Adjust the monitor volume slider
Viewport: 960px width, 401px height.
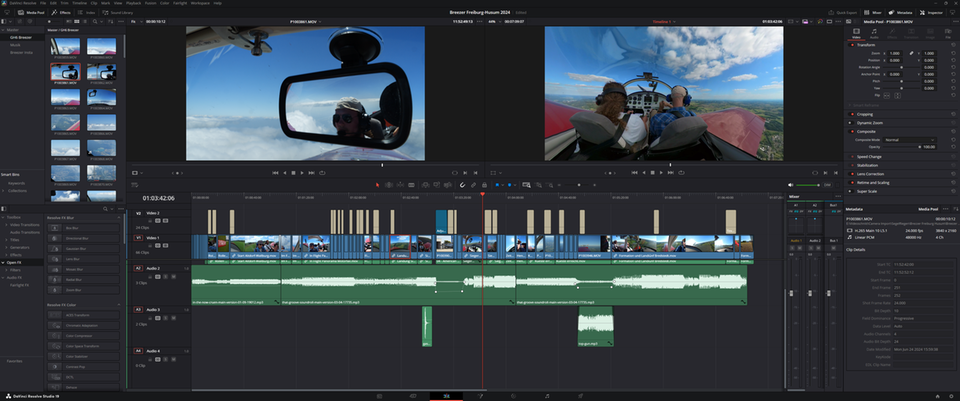[808, 185]
